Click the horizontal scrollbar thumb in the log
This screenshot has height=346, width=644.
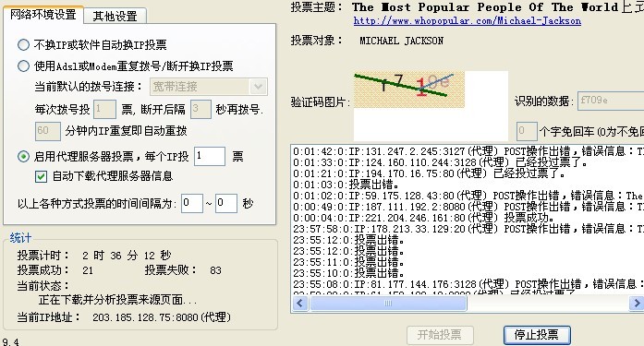[388, 304]
